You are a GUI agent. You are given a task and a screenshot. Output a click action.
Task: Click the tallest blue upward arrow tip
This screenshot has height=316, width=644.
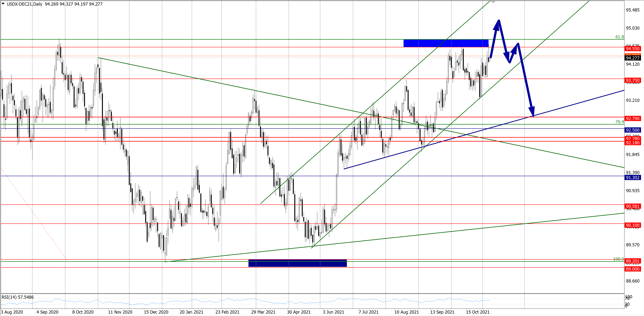[498, 21]
